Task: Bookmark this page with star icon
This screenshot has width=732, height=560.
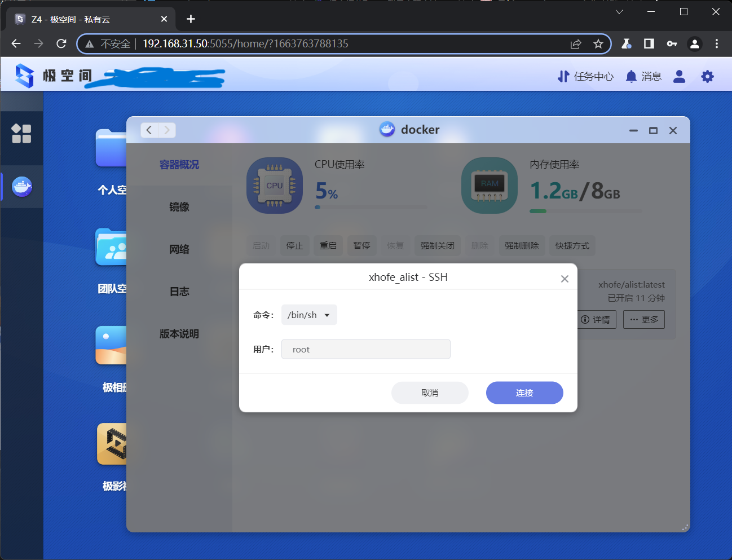Action: (598, 43)
